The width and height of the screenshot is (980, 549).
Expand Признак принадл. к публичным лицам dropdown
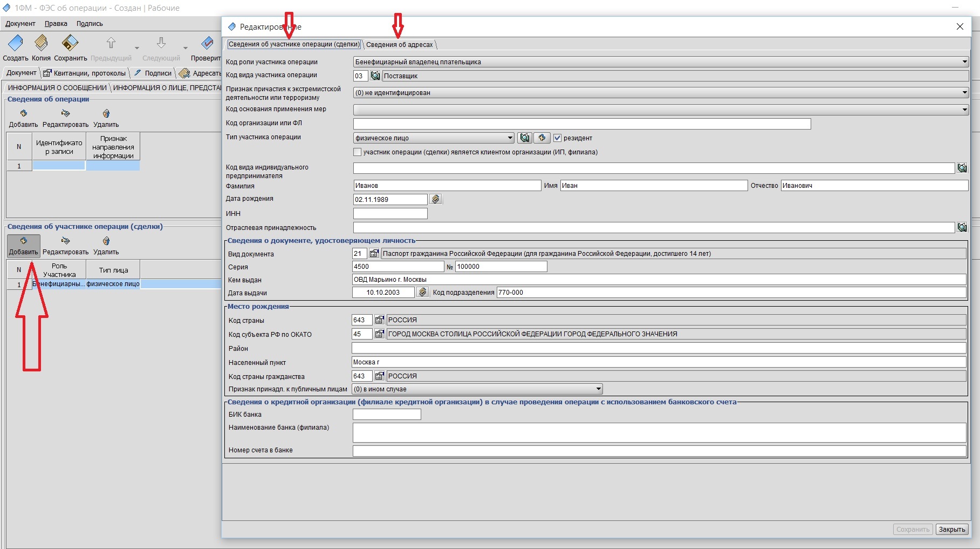click(x=598, y=389)
